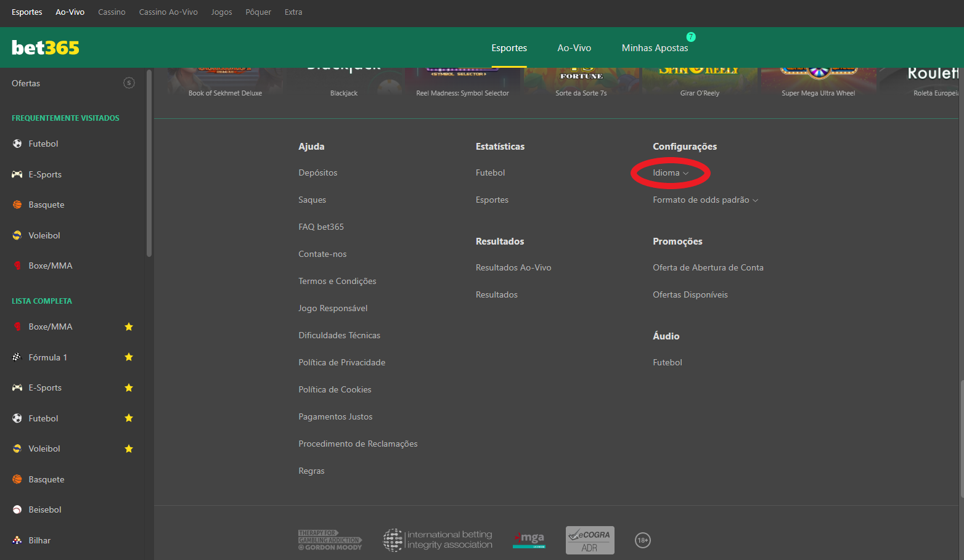Viewport: 964px width, 560px height.
Task: Open the Blackjack game thumbnail
Action: coord(344,83)
